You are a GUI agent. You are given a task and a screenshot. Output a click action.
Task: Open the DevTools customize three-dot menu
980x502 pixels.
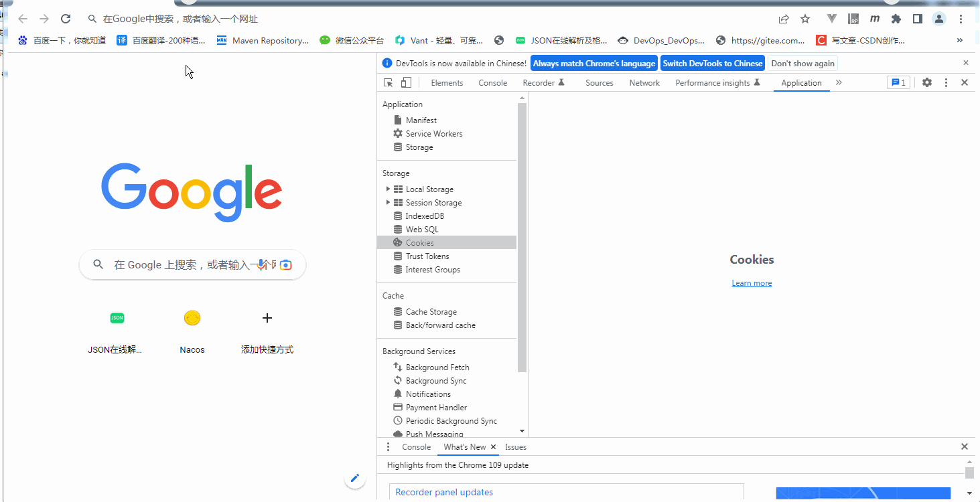pyautogui.click(x=946, y=83)
